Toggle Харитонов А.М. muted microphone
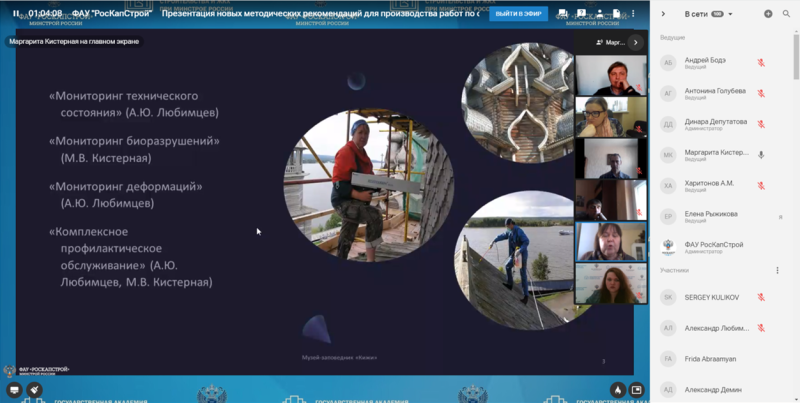This screenshot has width=800, height=403. coord(761,186)
